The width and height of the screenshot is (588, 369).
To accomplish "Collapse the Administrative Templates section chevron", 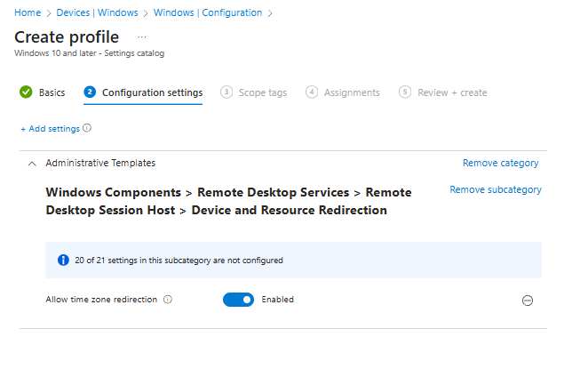I will pyautogui.click(x=32, y=164).
